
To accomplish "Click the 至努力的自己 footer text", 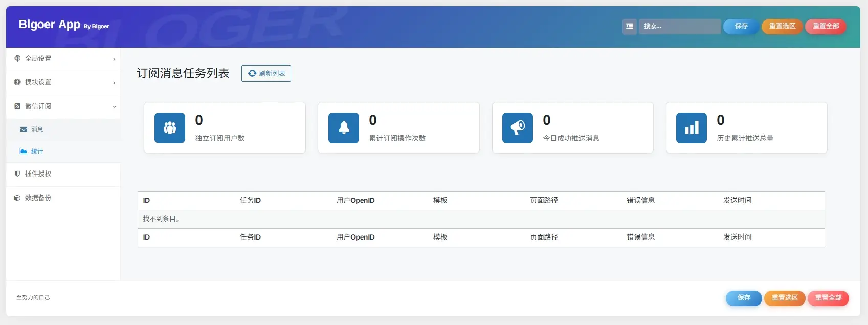I will click(33, 297).
